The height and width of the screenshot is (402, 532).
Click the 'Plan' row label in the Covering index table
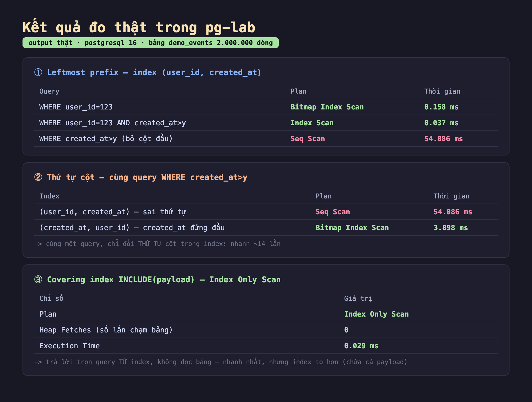(x=48, y=314)
